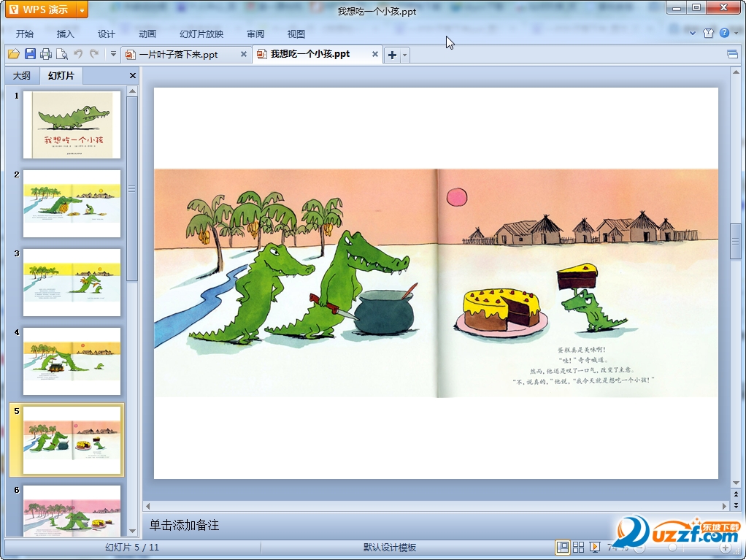Viewport: 746px width, 560px height.
Task: Switch to normal view icon in status bar
Action: coord(562,547)
